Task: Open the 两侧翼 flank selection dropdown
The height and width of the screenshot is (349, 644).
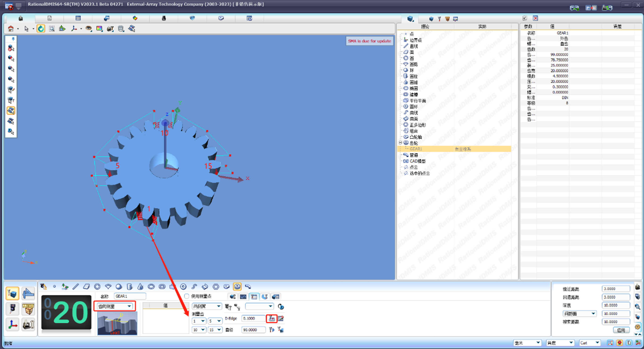Action: [206, 306]
